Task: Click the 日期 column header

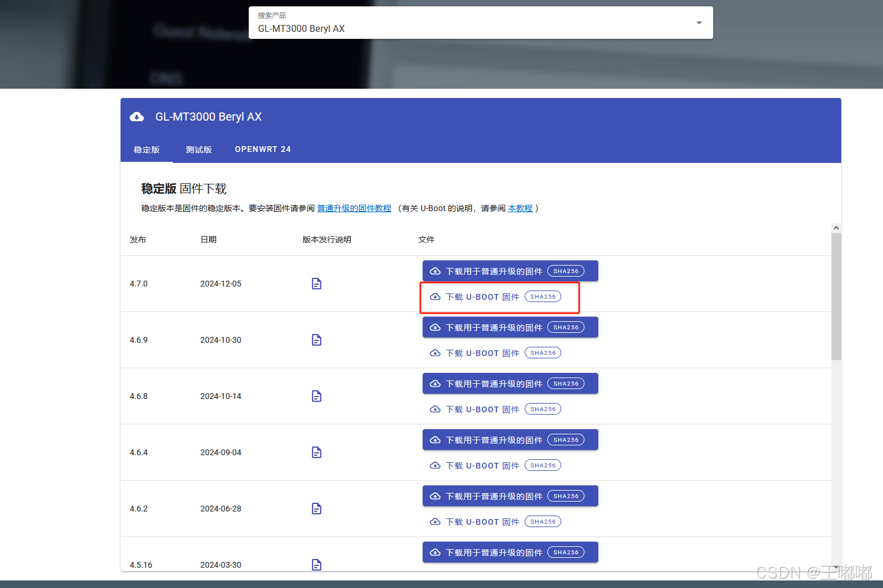Action: (209, 239)
